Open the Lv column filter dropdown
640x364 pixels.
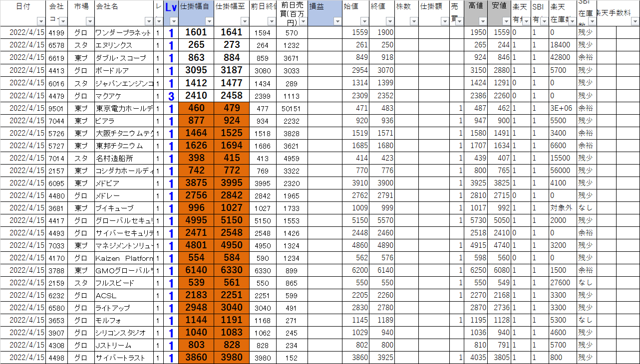[x=174, y=21]
